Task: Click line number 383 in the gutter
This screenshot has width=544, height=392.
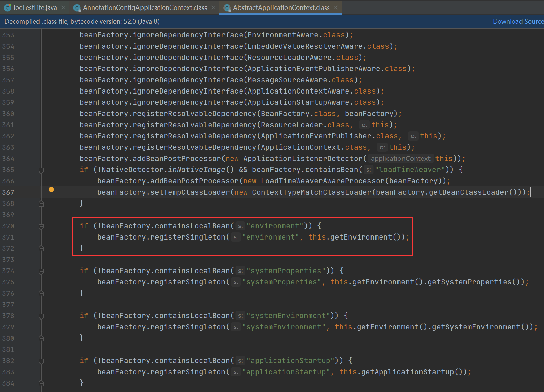Action: coord(8,372)
